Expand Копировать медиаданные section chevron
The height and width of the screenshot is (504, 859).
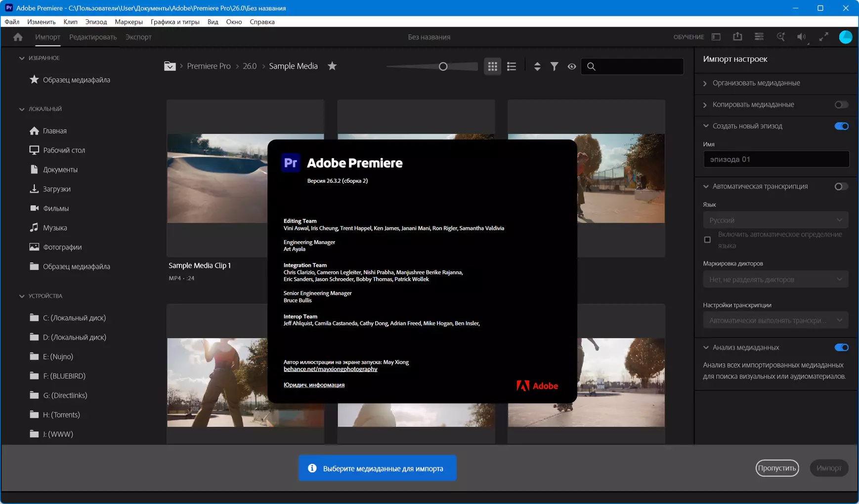(705, 105)
